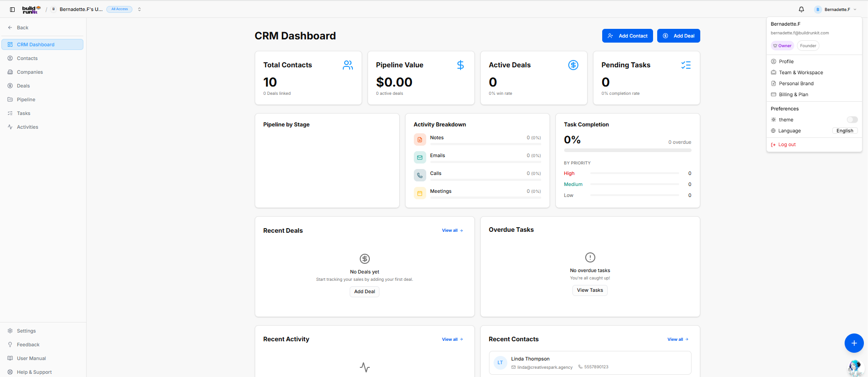Viewport: 868px width, 377px height.
Task: Open Companies in sidebar
Action: click(x=43, y=72)
